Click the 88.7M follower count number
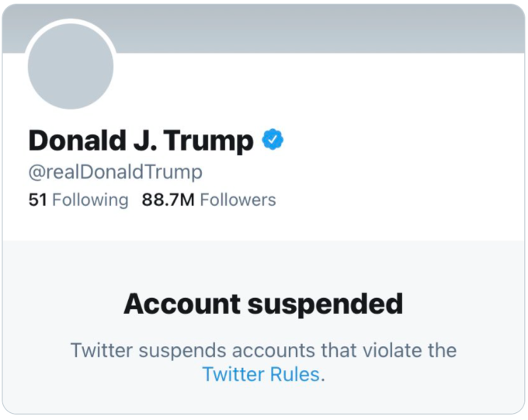This screenshot has width=528, height=420. [x=168, y=200]
